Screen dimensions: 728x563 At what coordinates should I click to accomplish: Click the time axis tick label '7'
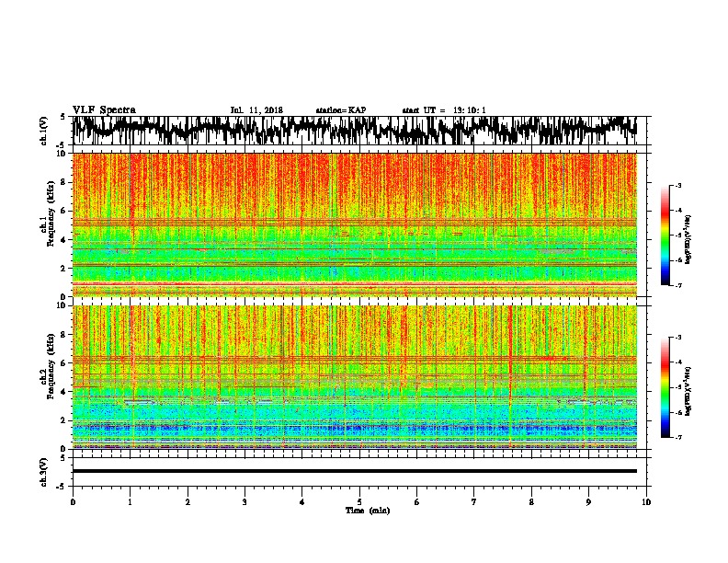click(x=474, y=502)
